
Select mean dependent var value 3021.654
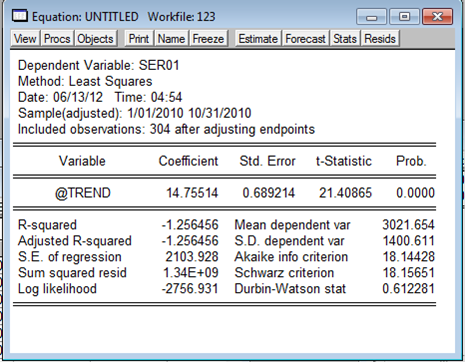click(409, 225)
